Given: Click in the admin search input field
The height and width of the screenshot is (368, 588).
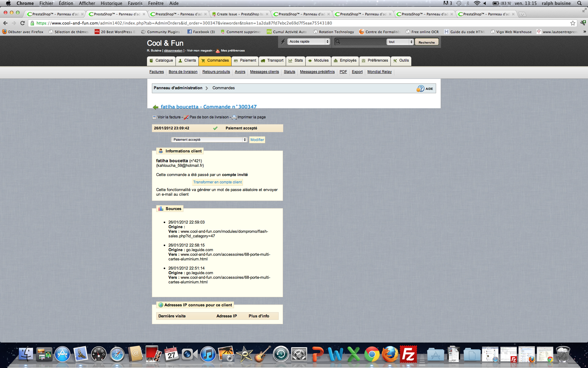Looking at the screenshot, I should tap(363, 42).
